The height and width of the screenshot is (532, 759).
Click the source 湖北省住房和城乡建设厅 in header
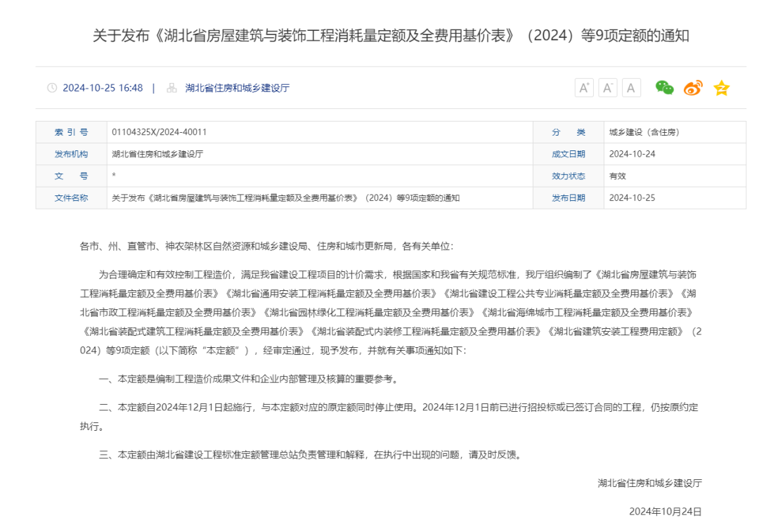pos(237,88)
